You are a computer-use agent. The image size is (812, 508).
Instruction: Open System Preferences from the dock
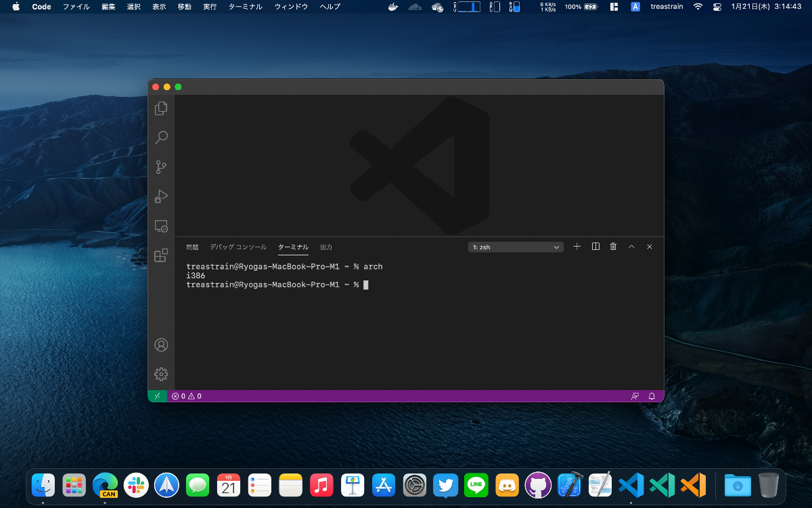click(x=414, y=484)
